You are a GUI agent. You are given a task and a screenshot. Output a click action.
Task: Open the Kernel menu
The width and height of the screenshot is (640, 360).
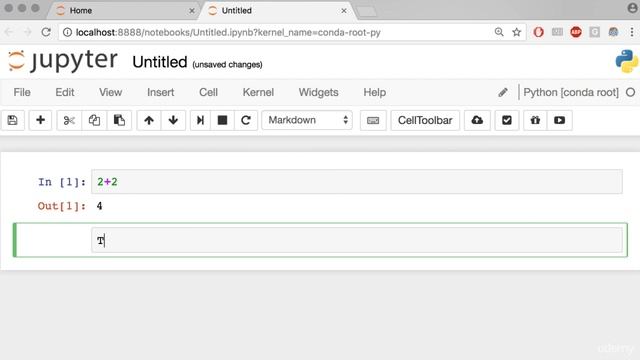pos(258,92)
